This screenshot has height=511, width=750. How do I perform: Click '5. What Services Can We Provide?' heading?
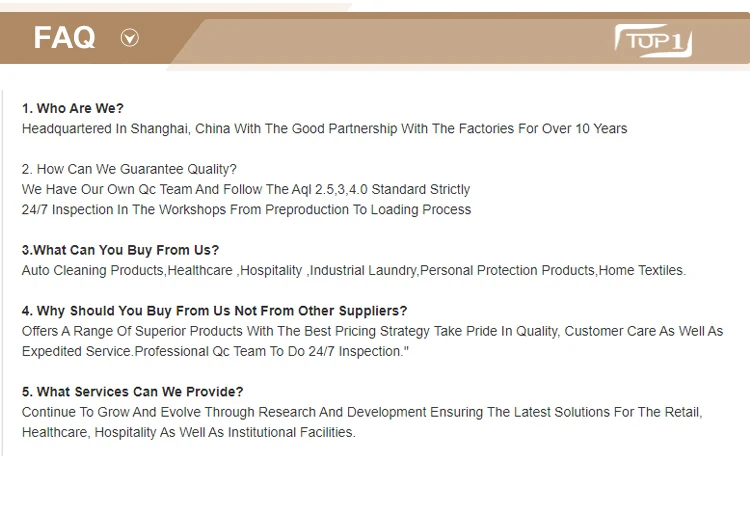132,392
